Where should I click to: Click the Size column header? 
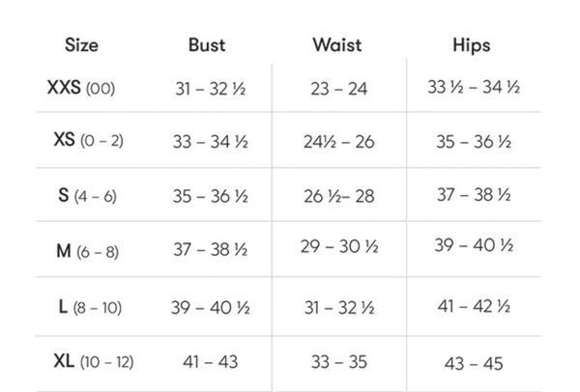pyautogui.click(x=81, y=45)
